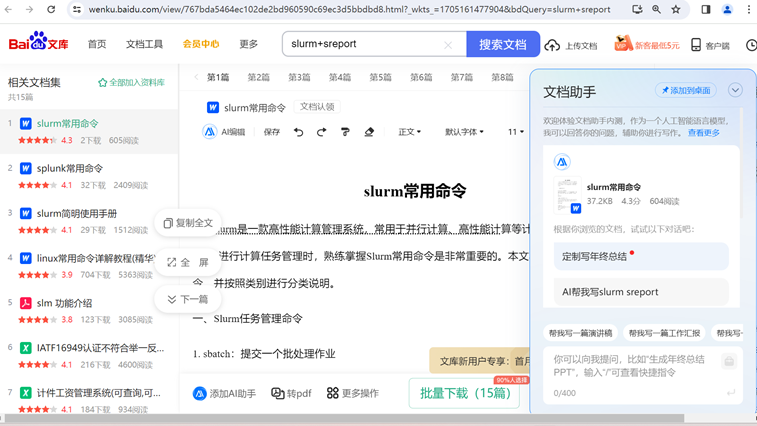Open the AI编辑 editor icon
This screenshot has width=757, height=426.
(210, 132)
